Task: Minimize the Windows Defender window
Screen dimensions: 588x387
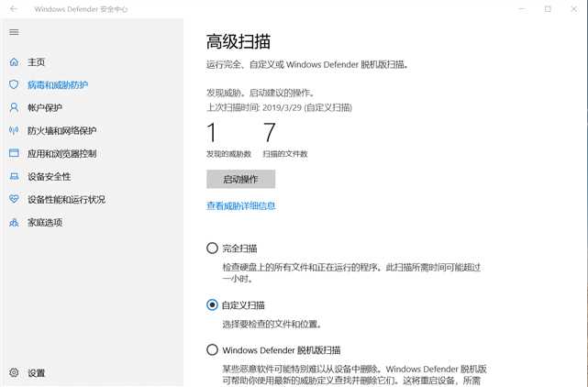Action: (522, 8)
